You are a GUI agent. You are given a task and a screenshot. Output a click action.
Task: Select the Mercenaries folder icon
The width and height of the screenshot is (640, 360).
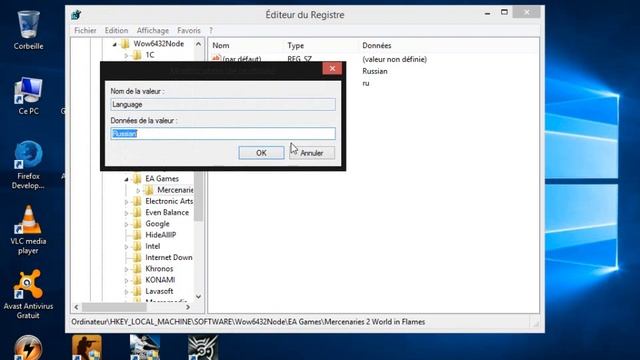149,190
